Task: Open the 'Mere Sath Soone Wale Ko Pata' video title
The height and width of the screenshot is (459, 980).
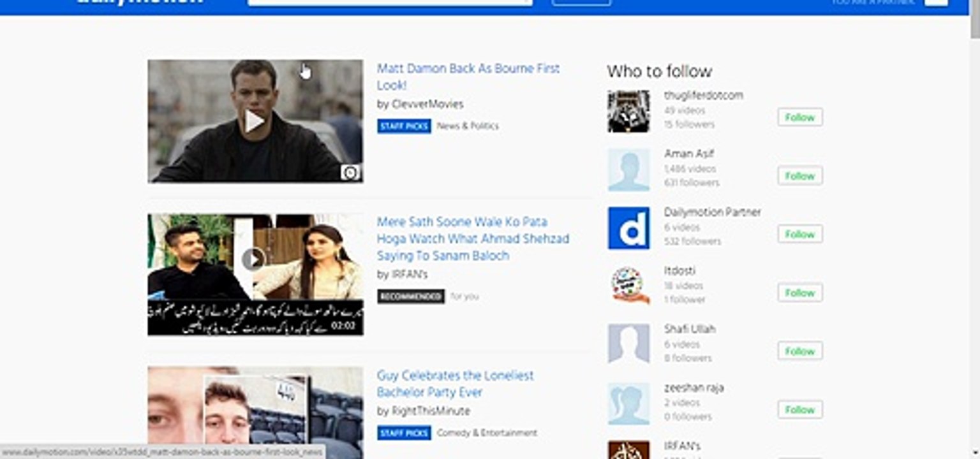Action: click(x=473, y=238)
